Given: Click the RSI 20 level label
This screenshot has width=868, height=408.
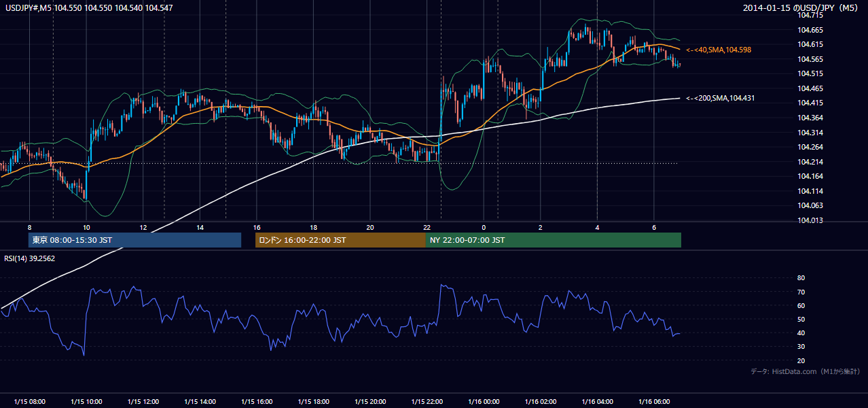Looking at the screenshot, I should (x=801, y=360).
